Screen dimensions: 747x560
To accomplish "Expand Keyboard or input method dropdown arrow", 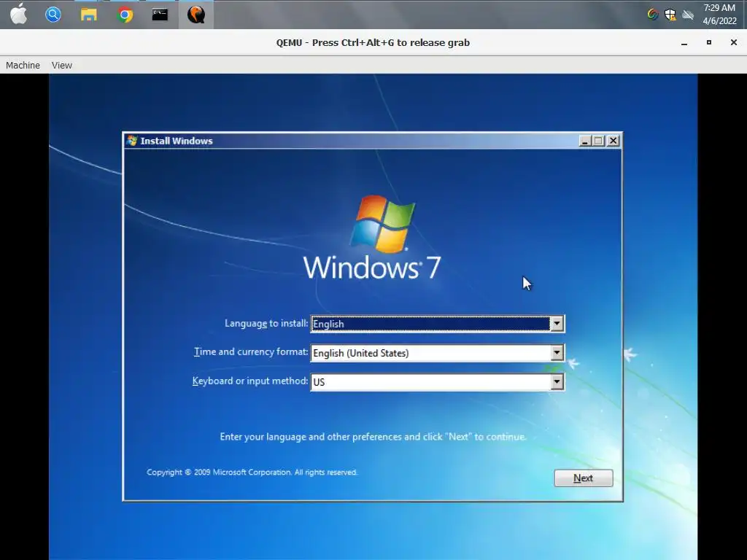I will point(557,382).
